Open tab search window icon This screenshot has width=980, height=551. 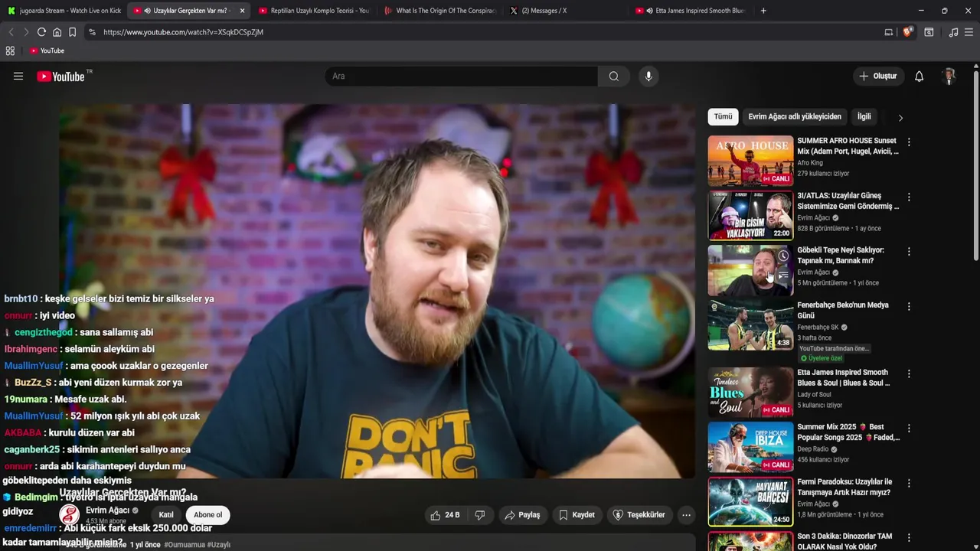[929, 32]
